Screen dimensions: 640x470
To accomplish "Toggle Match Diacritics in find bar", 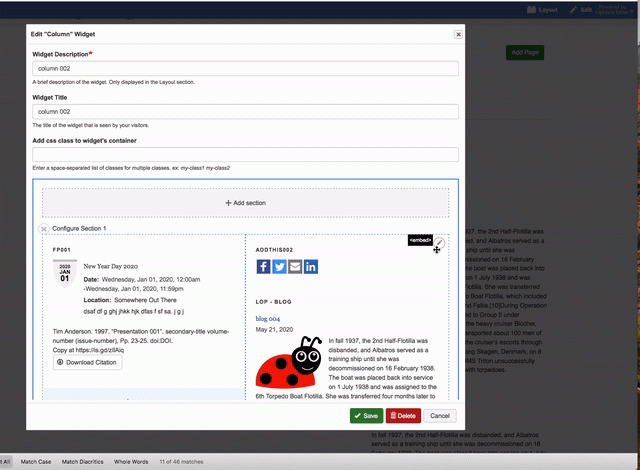I will click(82, 462).
